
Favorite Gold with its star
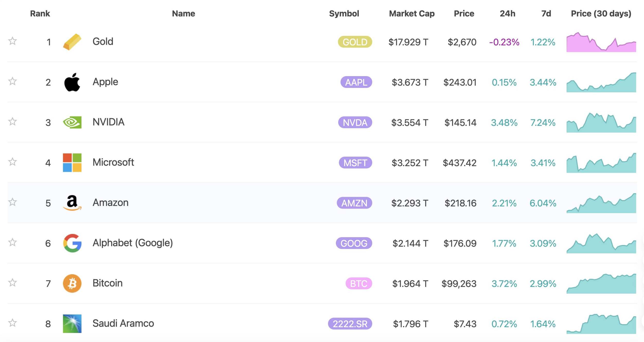tap(12, 41)
